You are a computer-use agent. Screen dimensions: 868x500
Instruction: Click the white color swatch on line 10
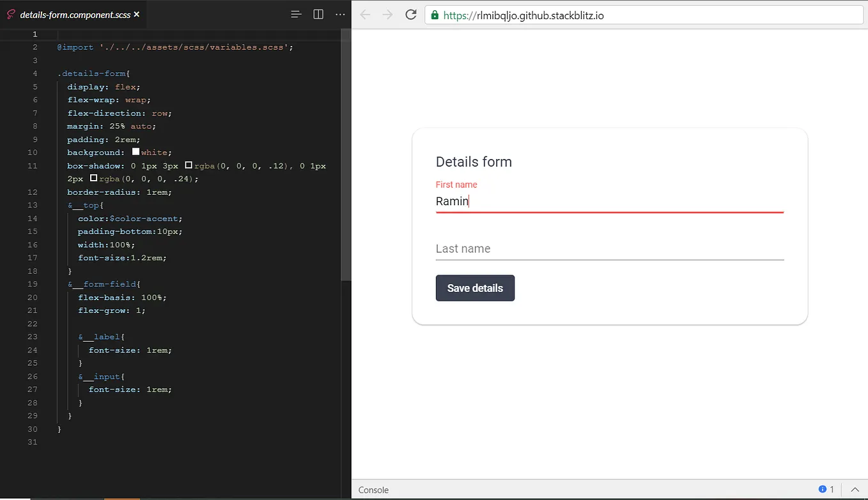tap(135, 151)
